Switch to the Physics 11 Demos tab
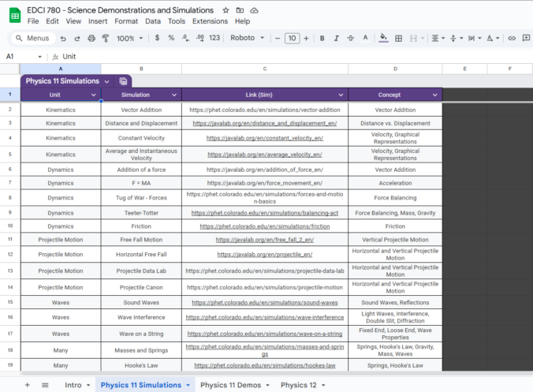Viewport: 533px width, 392px height. [230, 385]
